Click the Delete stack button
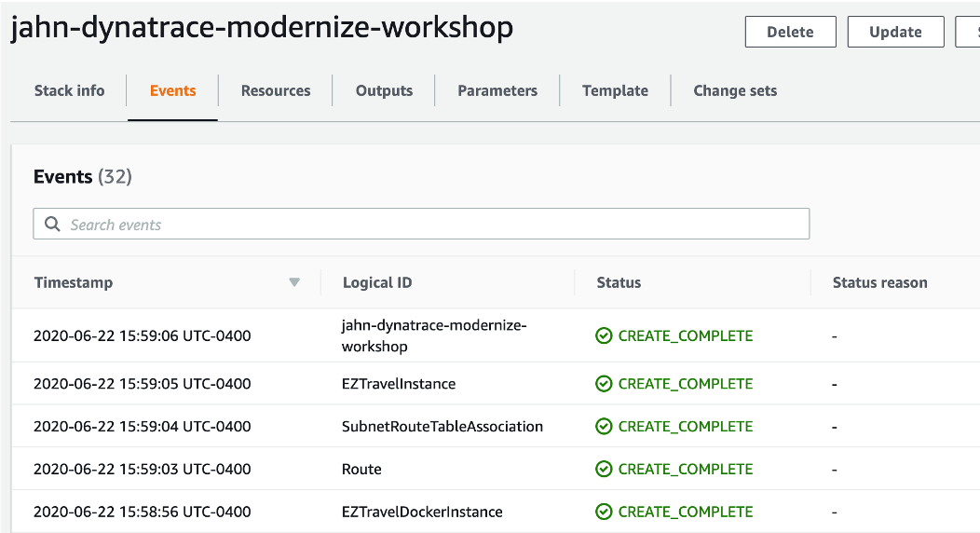The width and height of the screenshot is (980, 533). tap(791, 32)
